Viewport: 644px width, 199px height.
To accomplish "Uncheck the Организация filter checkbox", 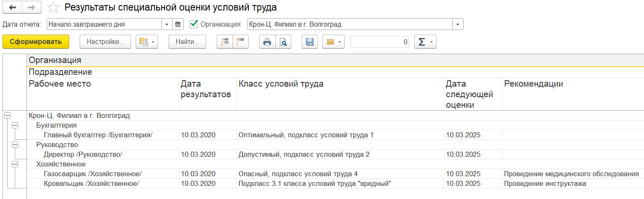I will [194, 25].
